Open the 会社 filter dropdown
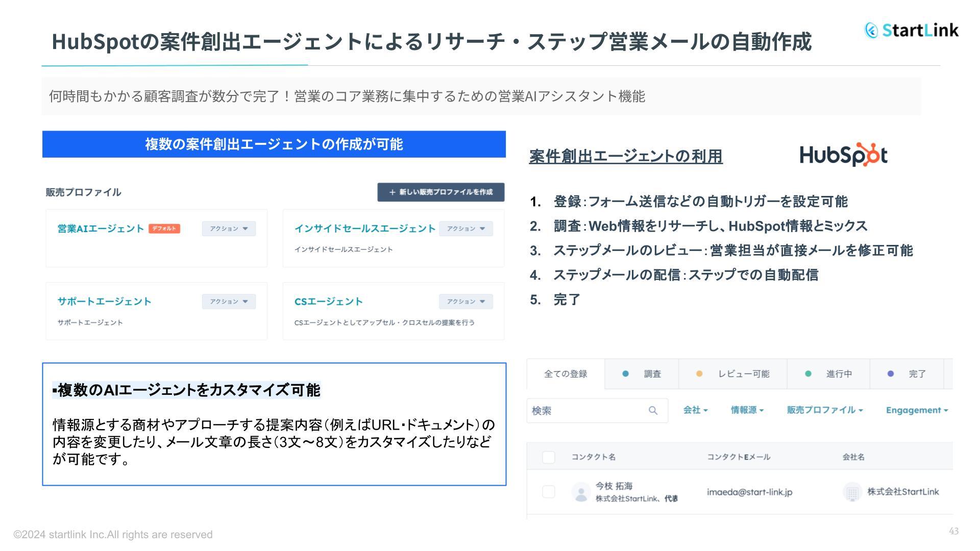 click(694, 410)
